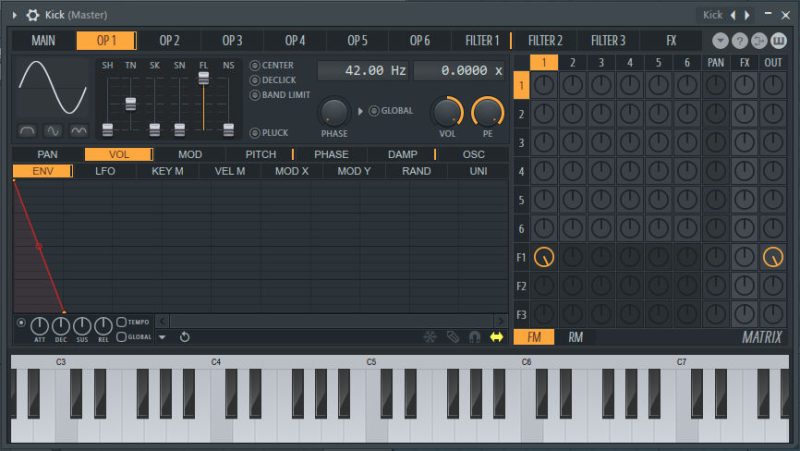
Task: Go to previous Kick preset
Action: point(733,15)
